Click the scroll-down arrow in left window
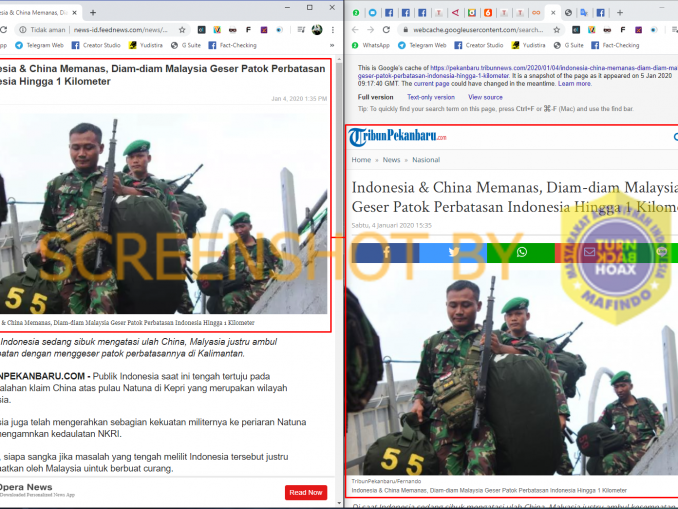678x509 pixels. click(339, 503)
